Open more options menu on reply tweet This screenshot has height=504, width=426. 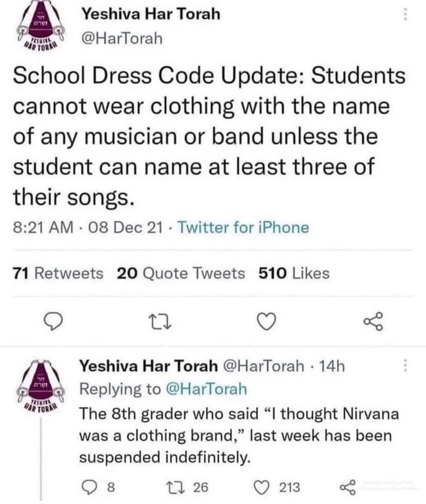click(x=405, y=366)
